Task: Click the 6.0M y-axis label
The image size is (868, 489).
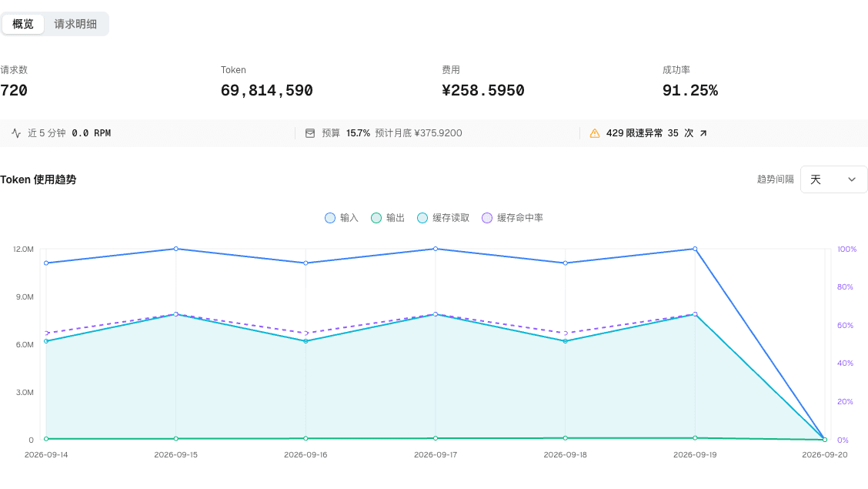Action: tap(25, 344)
